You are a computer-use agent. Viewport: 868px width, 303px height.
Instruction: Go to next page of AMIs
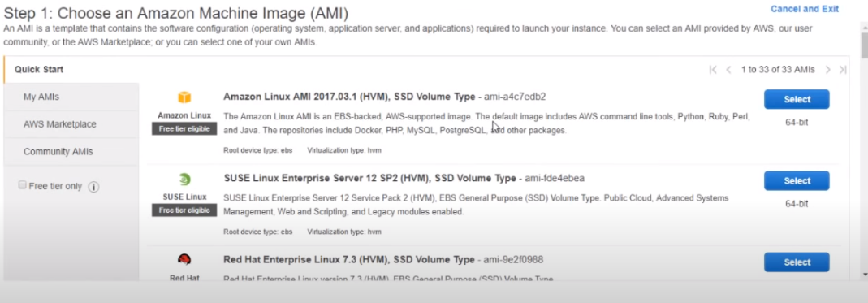(x=828, y=70)
